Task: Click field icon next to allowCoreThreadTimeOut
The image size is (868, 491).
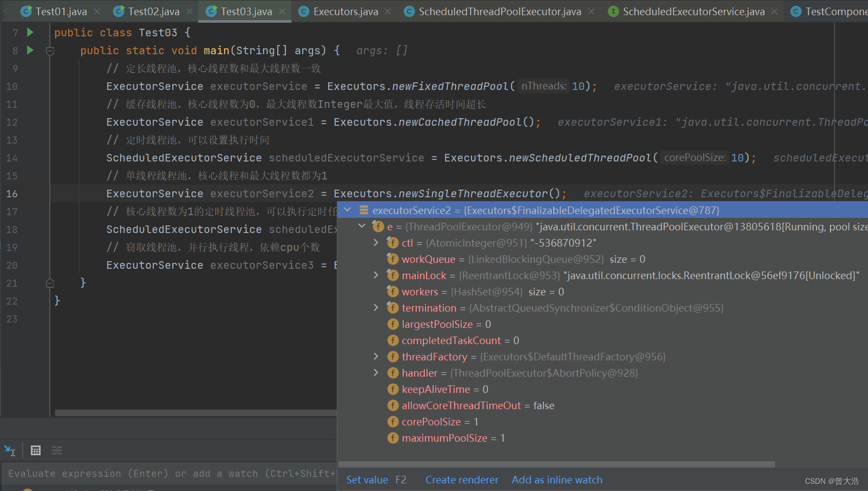Action: pyautogui.click(x=393, y=405)
